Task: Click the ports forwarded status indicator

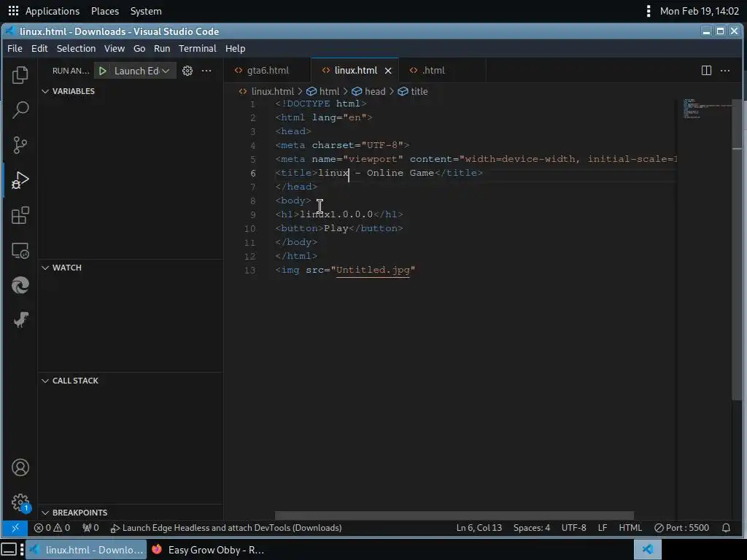Action: 90,528
